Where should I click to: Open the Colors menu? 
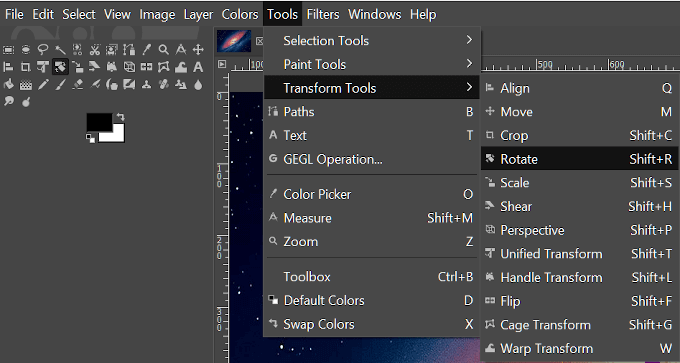point(240,14)
